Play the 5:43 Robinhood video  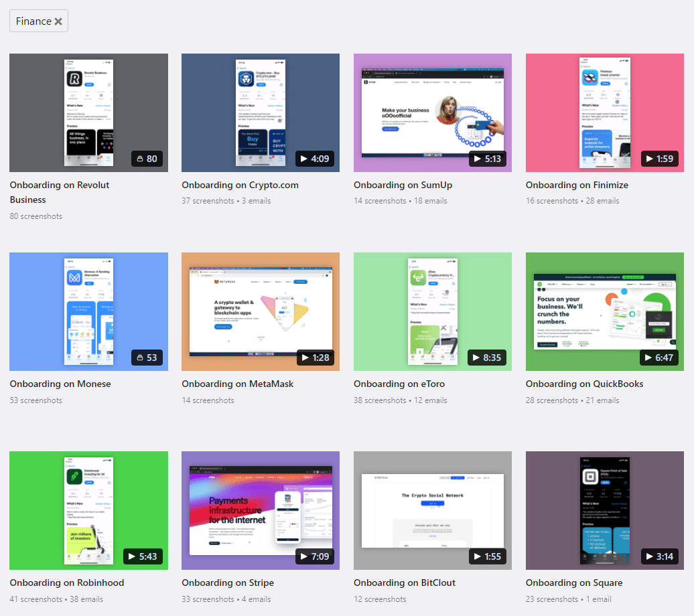pyautogui.click(x=143, y=556)
